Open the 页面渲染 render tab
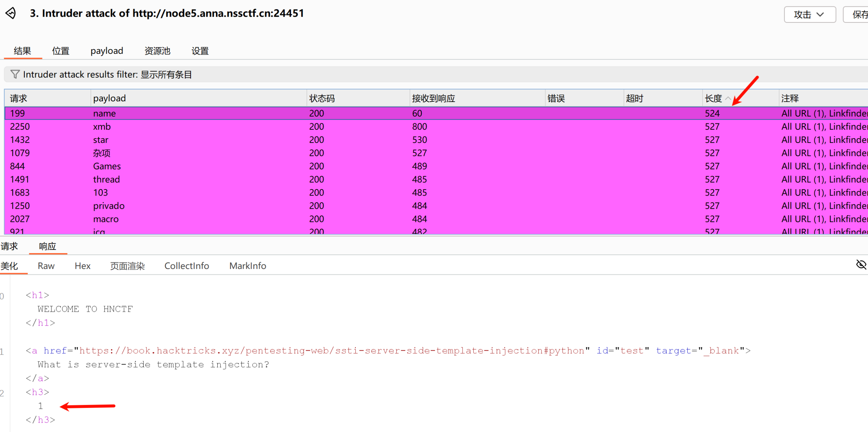Screen dimensions: 868x432 [x=127, y=266]
